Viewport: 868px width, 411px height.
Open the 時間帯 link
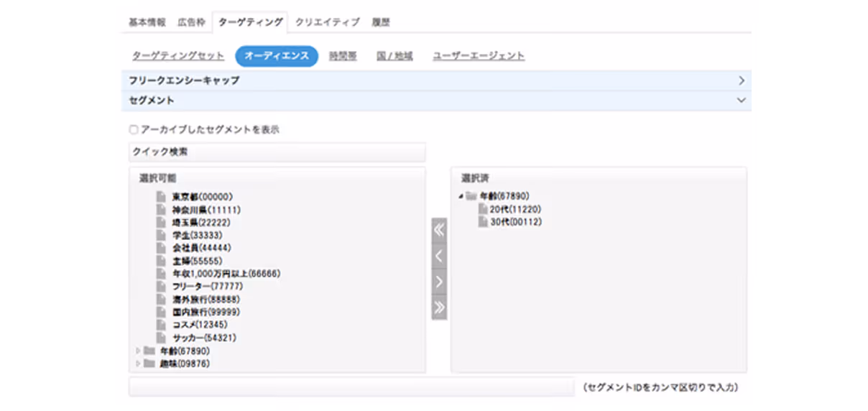343,56
